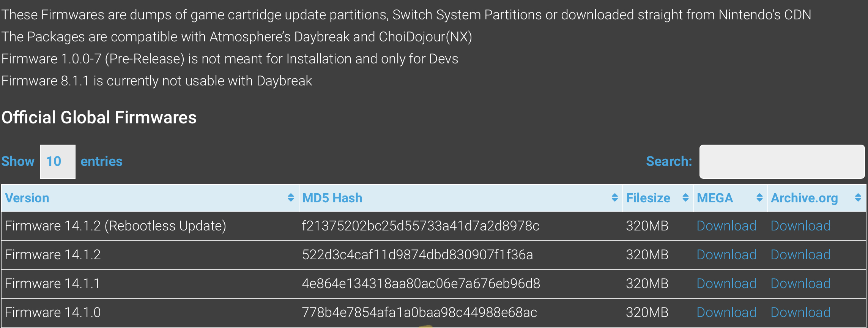Image resolution: width=868 pixels, height=328 pixels.
Task: Click the Firmware 14.1.1 MD5 hash cell
Action: 421,284
